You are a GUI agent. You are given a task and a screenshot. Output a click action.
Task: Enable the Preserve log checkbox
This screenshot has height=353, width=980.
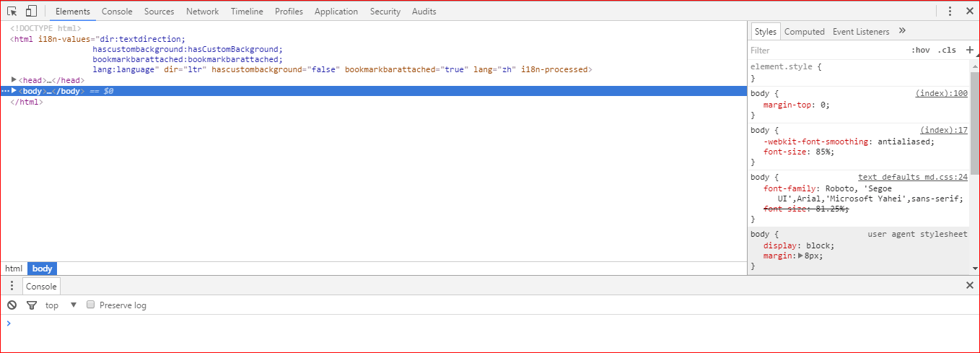pyautogui.click(x=91, y=305)
